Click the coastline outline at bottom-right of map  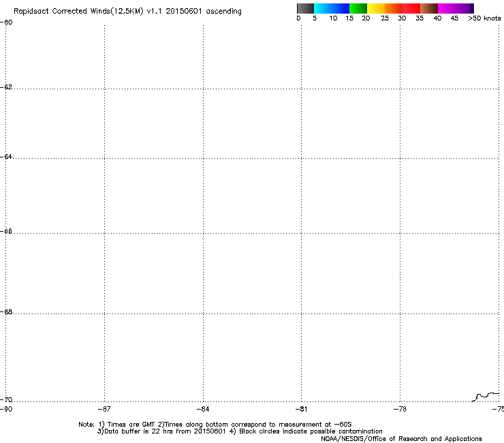click(486, 397)
